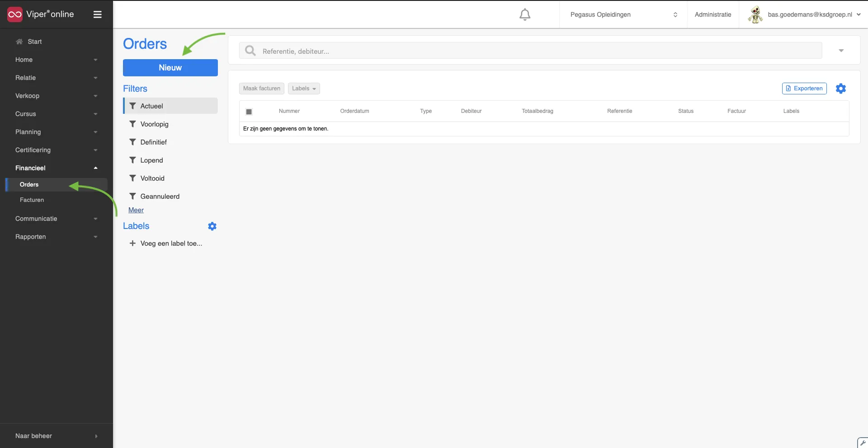Open the Pegasus Opleidingen organization selector
The image size is (868, 448).
(x=623, y=14)
